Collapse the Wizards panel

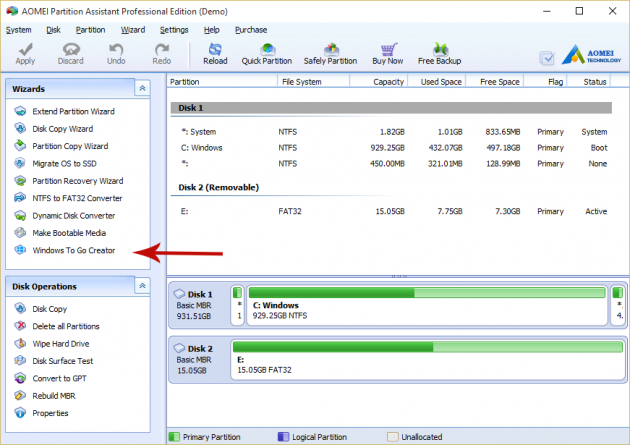pyautogui.click(x=142, y=89)
